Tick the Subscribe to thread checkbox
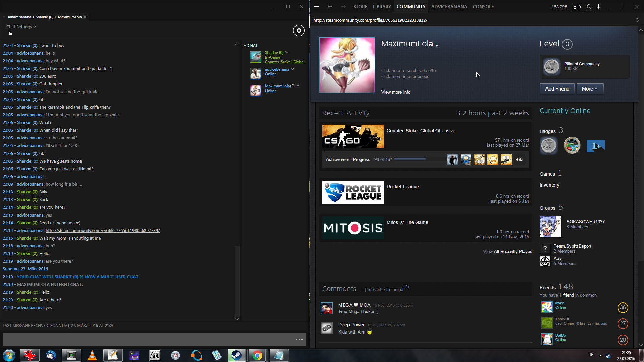Screen dimensions: 644x362 [363, 290]
